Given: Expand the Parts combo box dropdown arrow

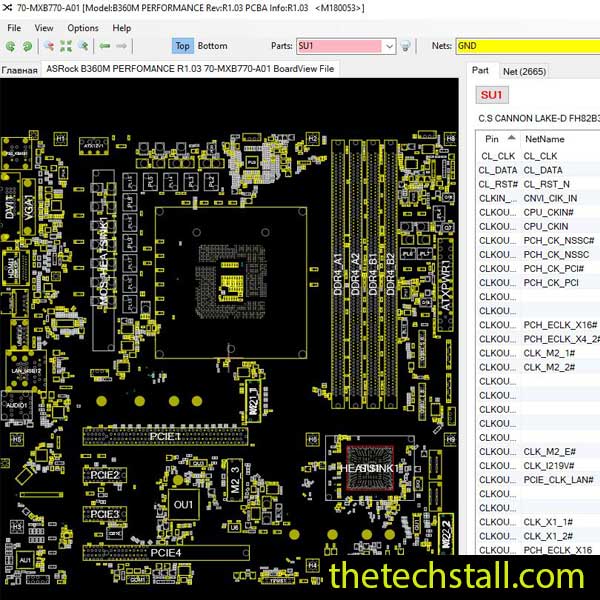Looking at the screenshot, I should tap(389, 46).
